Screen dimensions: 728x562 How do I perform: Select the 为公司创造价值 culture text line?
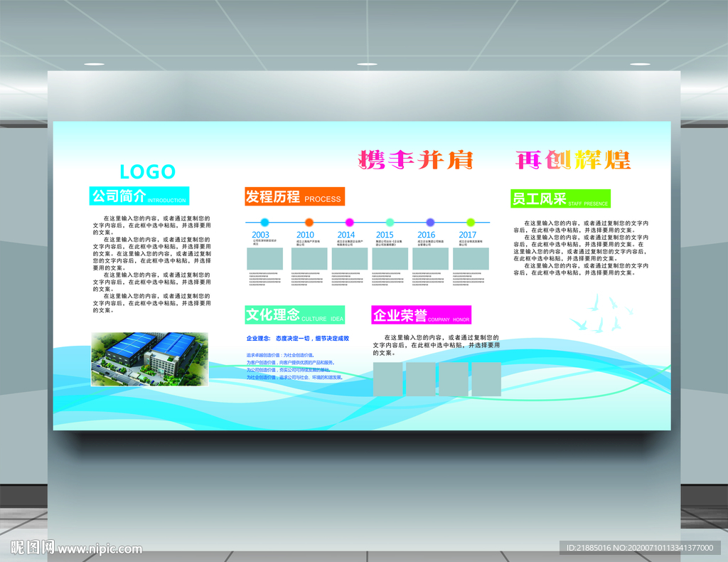pos(289,370)
